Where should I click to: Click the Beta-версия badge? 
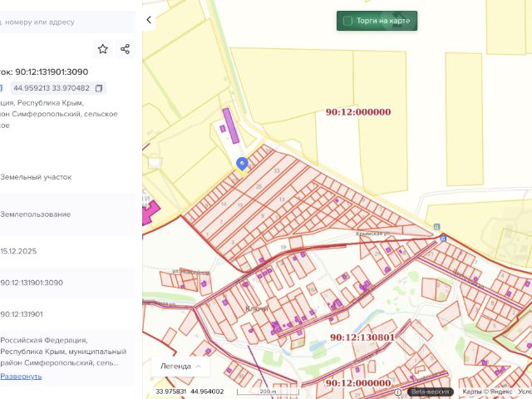pos(430,392)
